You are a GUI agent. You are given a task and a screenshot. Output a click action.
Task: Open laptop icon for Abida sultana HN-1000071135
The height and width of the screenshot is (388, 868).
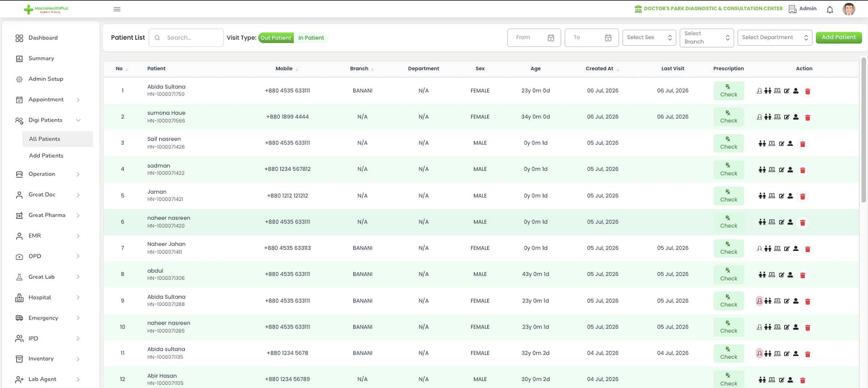777,354
